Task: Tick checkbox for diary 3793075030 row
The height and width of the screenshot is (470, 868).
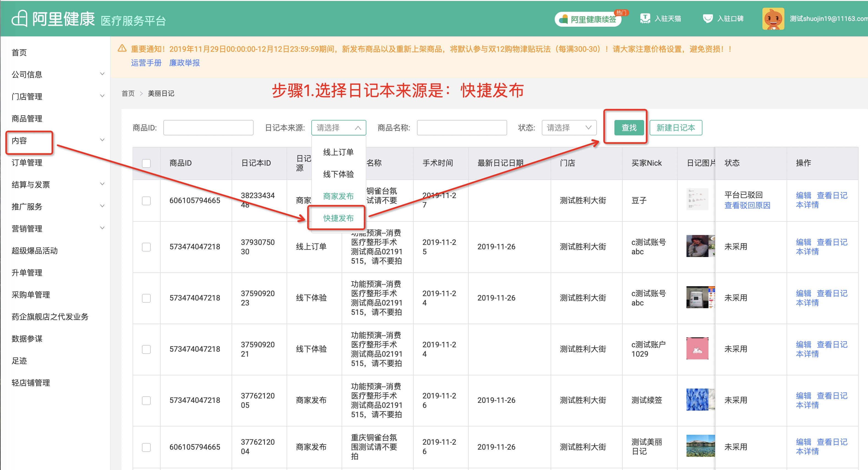Action: (x=146, y=247)
